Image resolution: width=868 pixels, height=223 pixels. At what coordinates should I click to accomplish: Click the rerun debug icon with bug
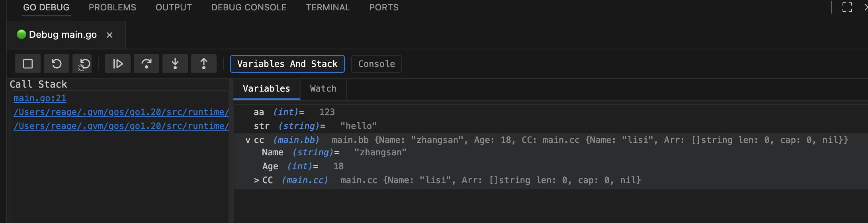[x=84, y=64]
